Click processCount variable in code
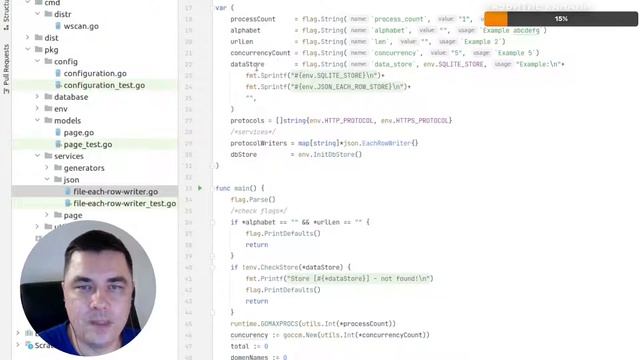Screen dimensions: 640x360 253,19
